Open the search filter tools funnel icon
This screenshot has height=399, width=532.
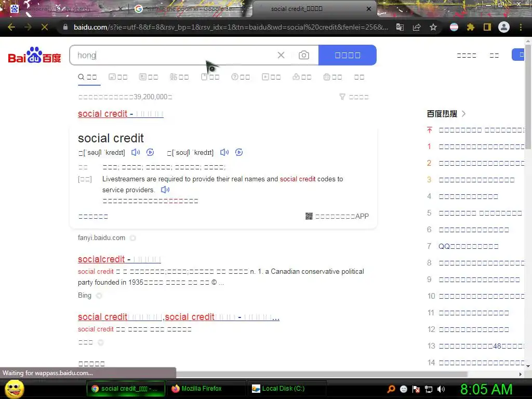[x=342, y=97]
